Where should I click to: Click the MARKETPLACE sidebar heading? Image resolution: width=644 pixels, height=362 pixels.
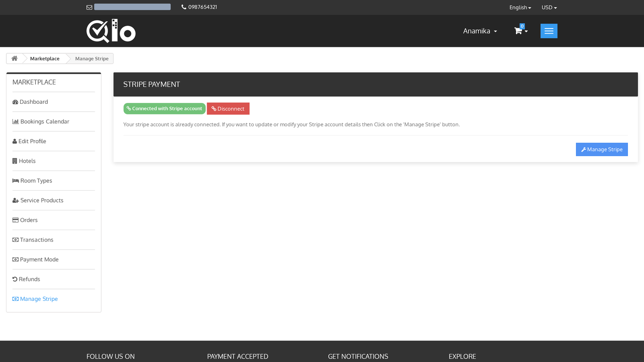[34, 82]
